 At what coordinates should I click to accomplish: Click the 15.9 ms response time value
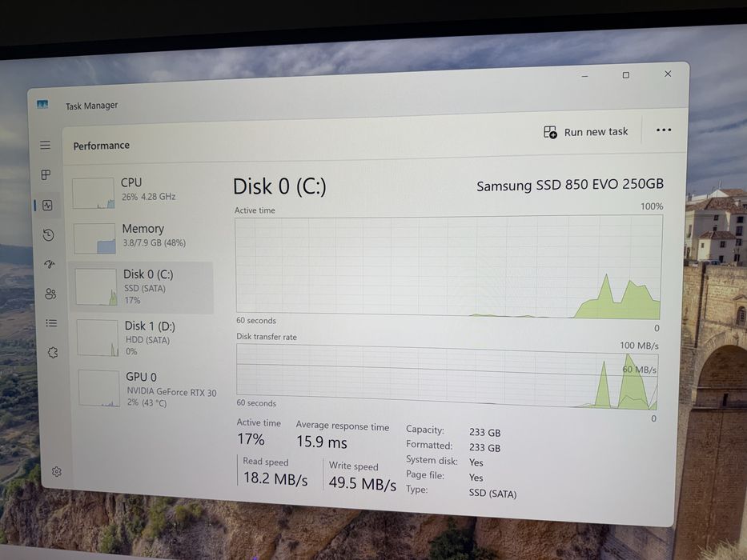coord(322,442)
